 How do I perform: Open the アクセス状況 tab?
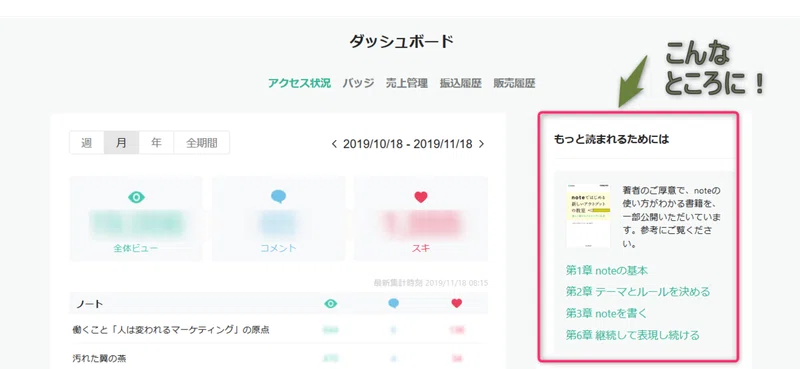tap(299, 83)
